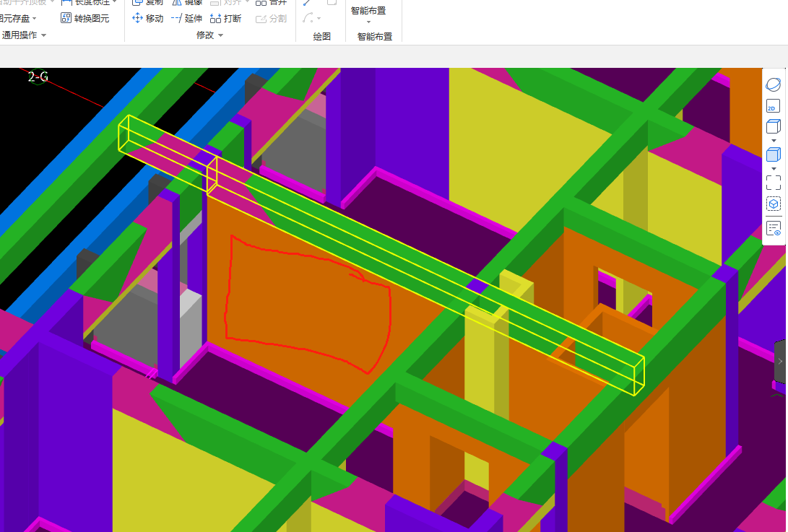Click the orbit view icon
This screenshot has height=532, width=788.
tap(774, 84)
